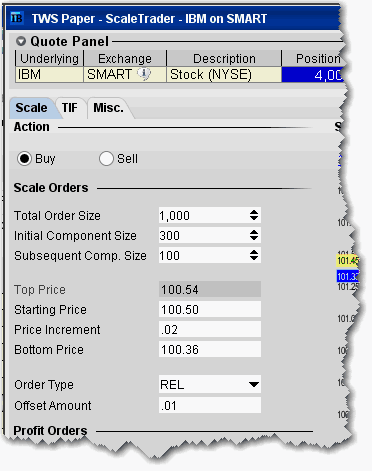Click the SMART exchange info icon
This screenshot has width=372, height=471.
(144, 74)
